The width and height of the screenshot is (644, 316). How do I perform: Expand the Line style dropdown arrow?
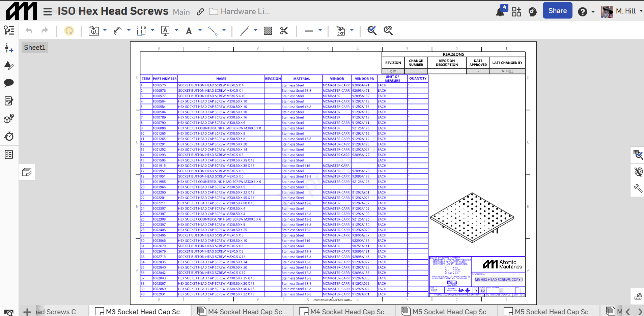coord(320,30)
